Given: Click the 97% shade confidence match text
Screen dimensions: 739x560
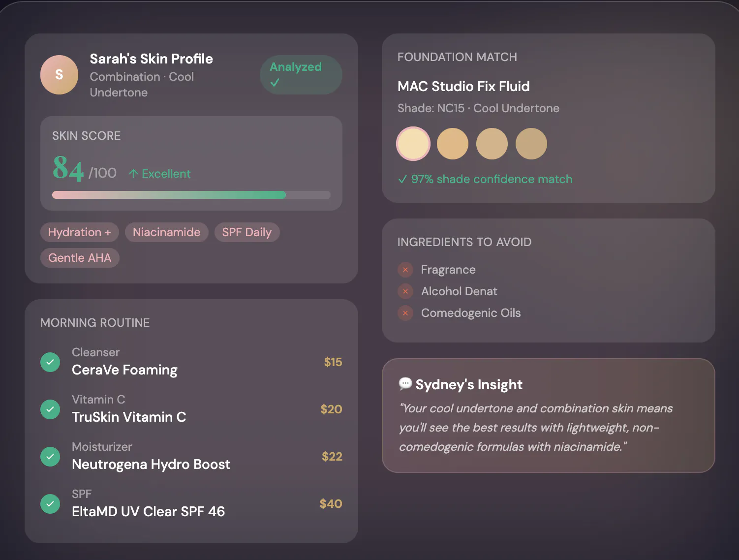Looking at the screenshot, I should (492, 179).
